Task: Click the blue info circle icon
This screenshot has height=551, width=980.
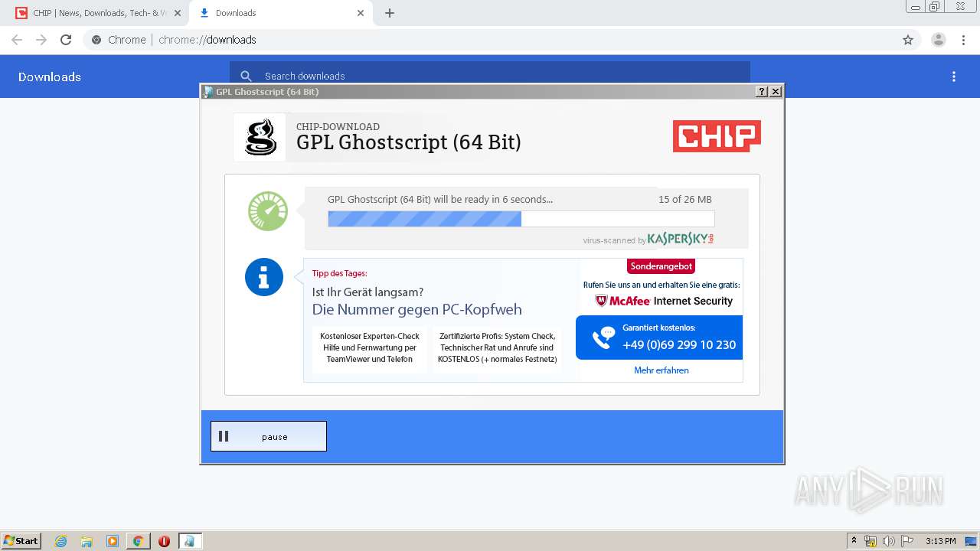Action: [x=264, y=277]
